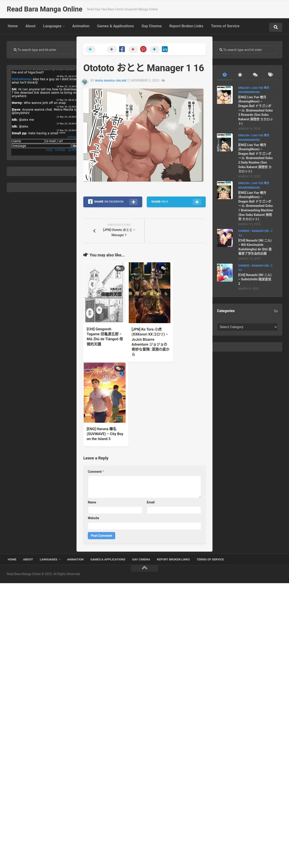Viewport: 289px width, 868px height.
Task: Click Brainwashed Goku 3 sidebar thumbnail
Action: [225, 95]
